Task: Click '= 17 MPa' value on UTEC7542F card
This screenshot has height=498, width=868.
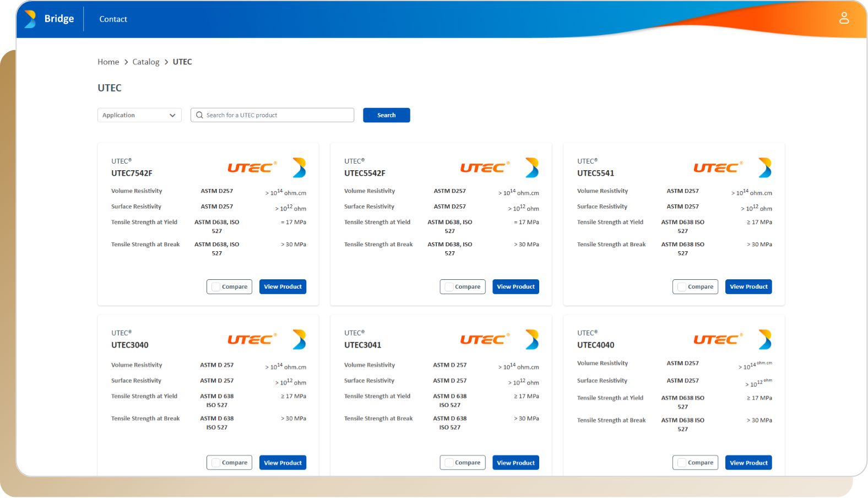Action: tap(294, 222)
